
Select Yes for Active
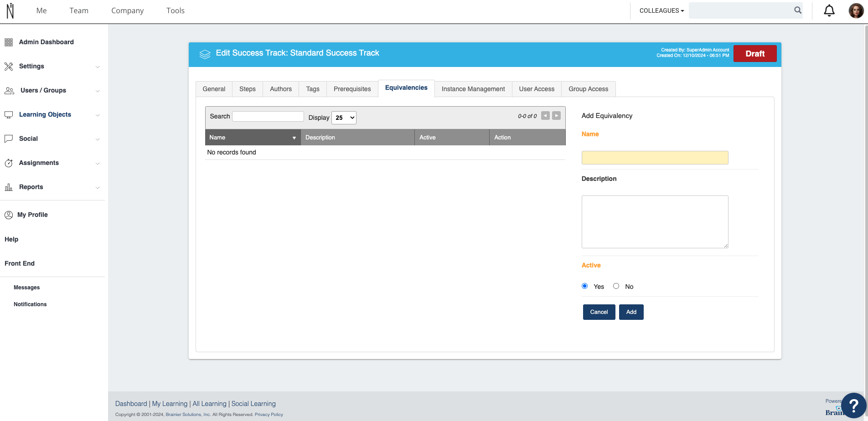pyautogui.click(x=584, y=286)
